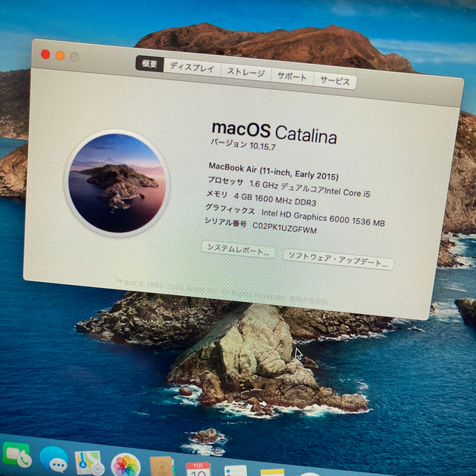Select the 概要 tab
Screen dimensions: 476x476
[149, 64]
